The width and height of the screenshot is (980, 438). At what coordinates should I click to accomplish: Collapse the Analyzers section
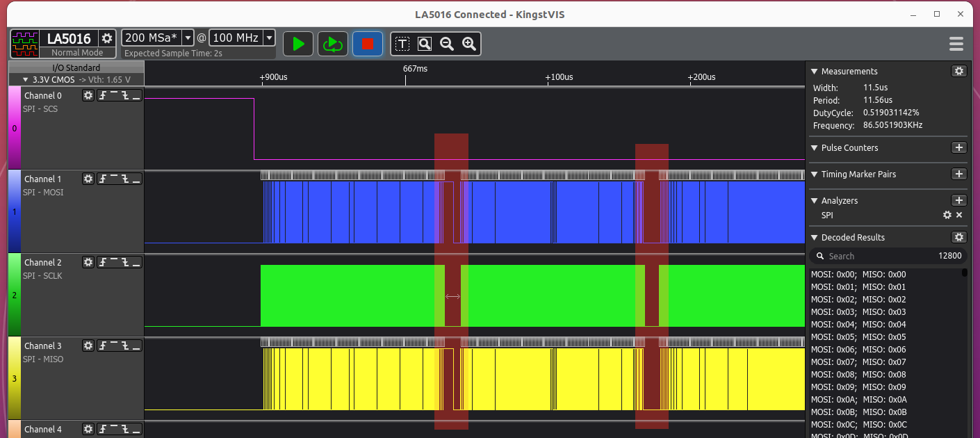(x=814, y=200)
